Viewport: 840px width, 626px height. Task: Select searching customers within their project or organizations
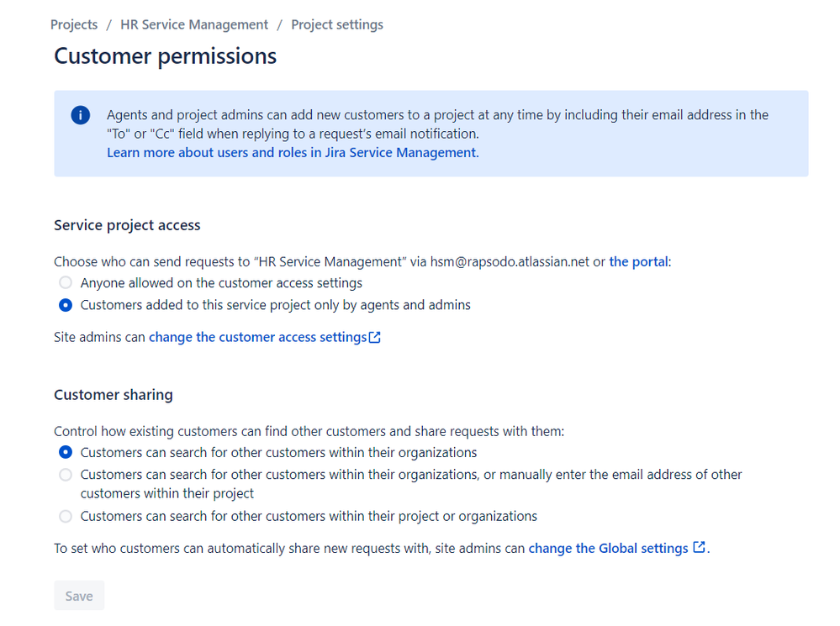pos(65,516)
